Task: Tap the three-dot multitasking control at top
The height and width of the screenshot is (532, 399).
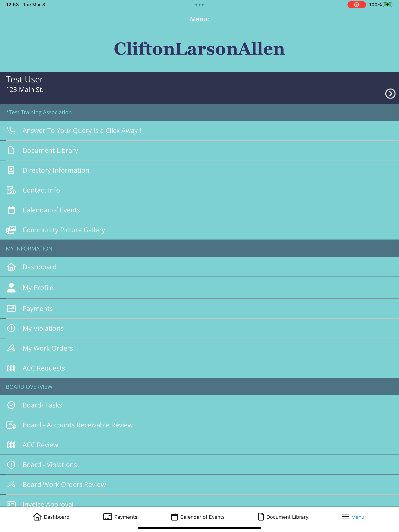Action: pyautogui.click(x=199, y=4)
